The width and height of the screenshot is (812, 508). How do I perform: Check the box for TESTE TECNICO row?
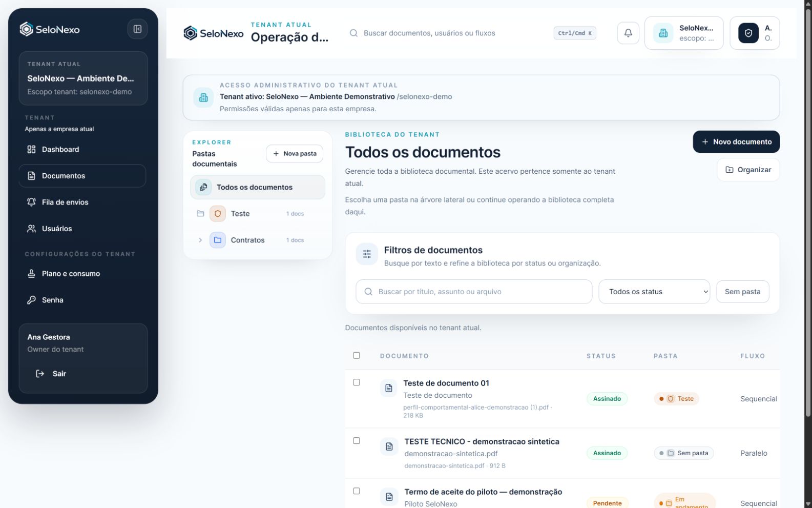pos(357,440)
